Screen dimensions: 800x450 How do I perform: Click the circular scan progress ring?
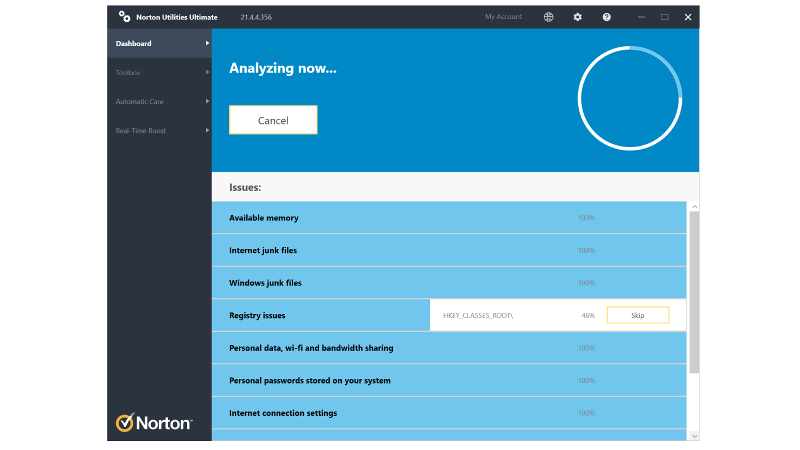coord(630,98)
